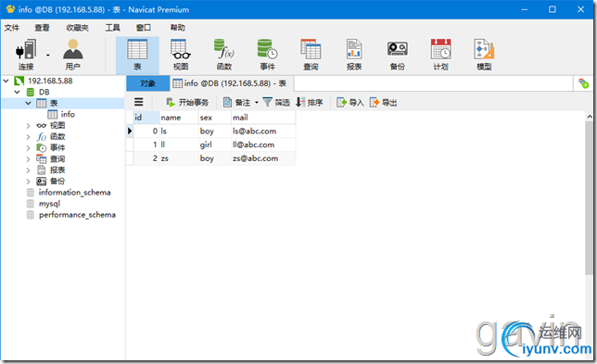
Task: Click the 导入 import button
Action: pyautogui.click(x=349, y=102)
